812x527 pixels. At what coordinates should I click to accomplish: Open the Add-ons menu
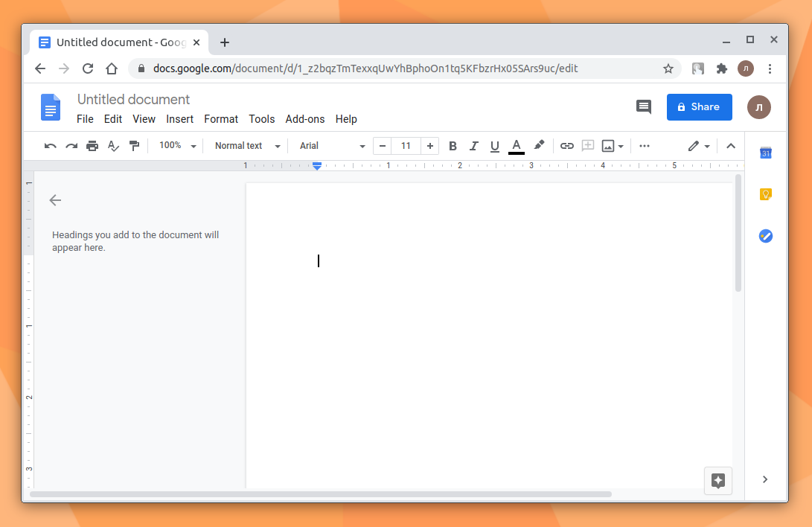point(305,119)
